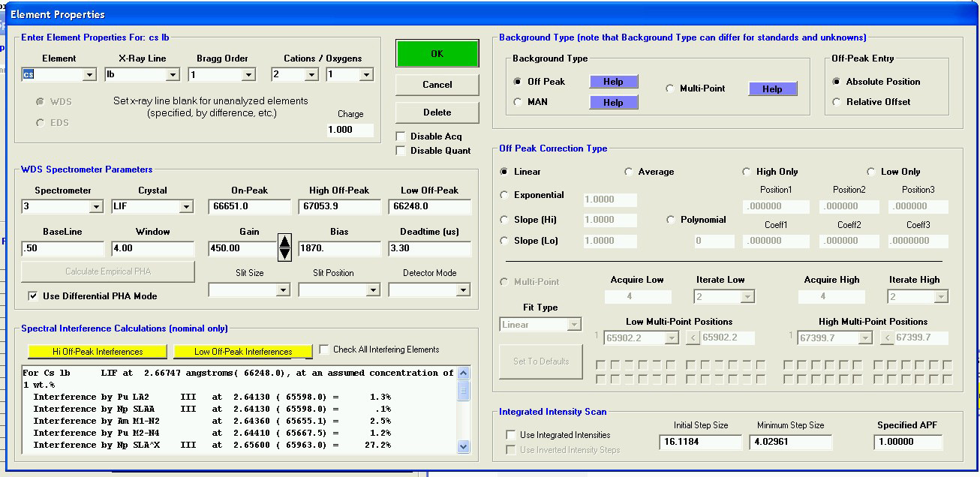The height and width of the screenshot is (477, 980).
Task: Select Exponential off peak correction
Action: point(504,195)
